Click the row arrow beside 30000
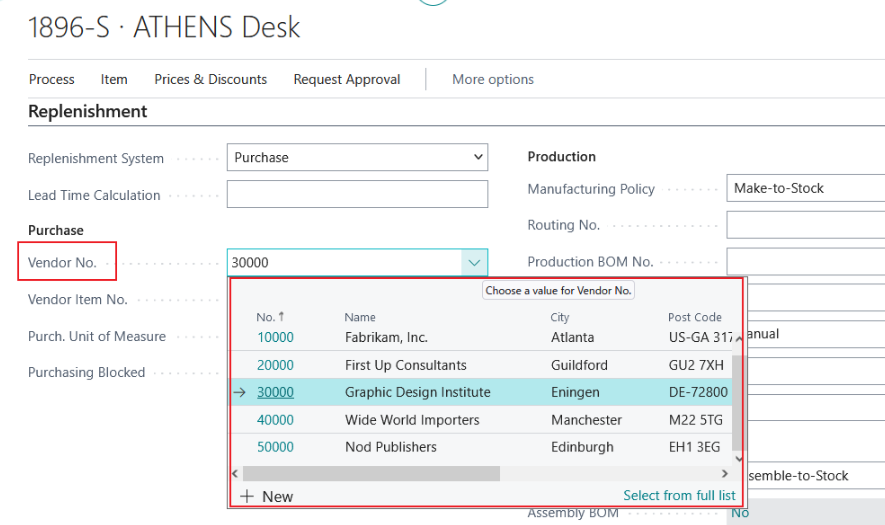This screenshot has height=525, width=885. [x=240, y=392]
